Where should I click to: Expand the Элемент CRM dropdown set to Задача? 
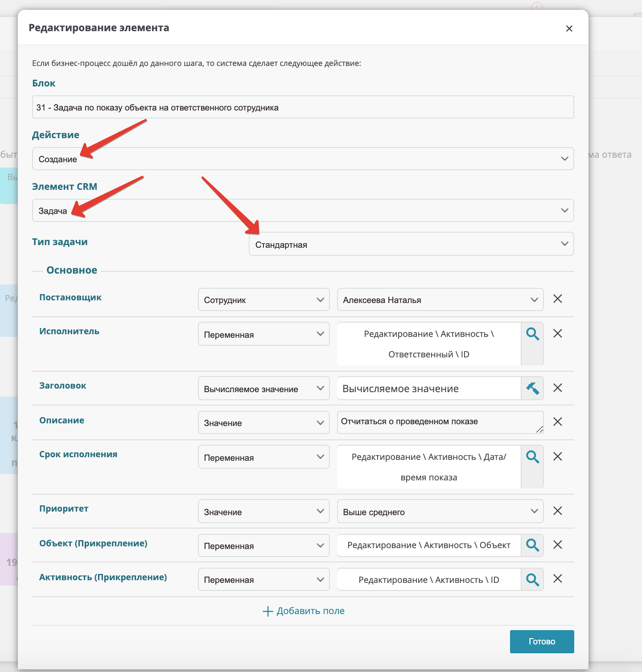[303, 210]
